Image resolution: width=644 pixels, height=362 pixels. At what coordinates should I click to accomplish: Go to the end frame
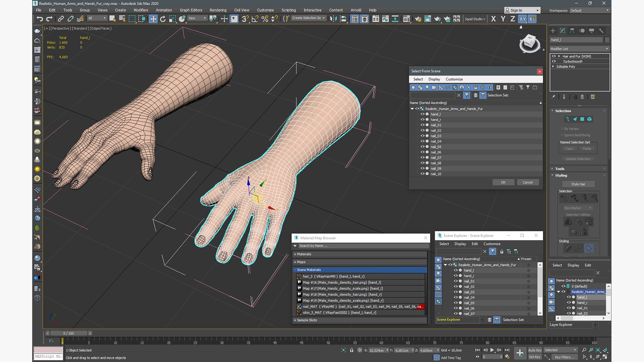click(507, 350)
